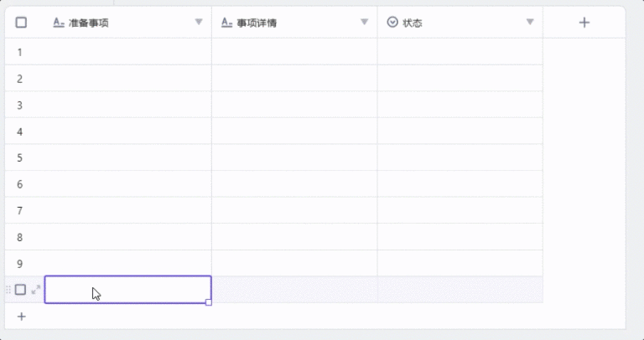Select the 准备事项 cell in row 3
644x340 pixels.
(x=127, y=105)
